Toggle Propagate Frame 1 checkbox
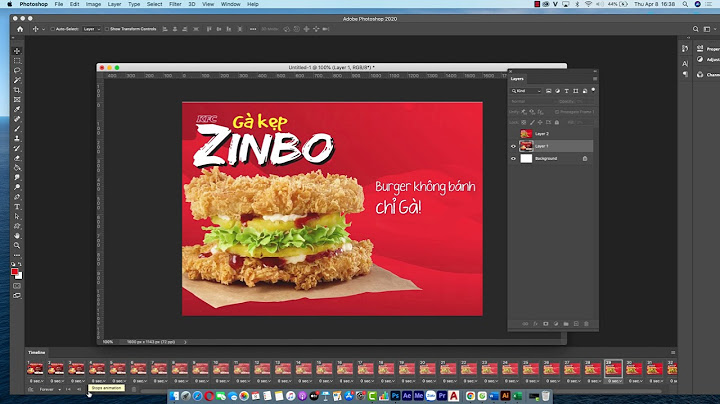This screenshot has height=404, width=720. coord(557,112)
